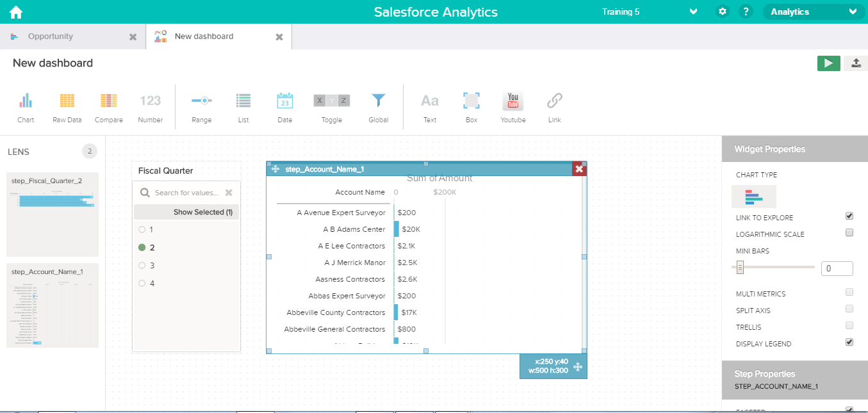The height and width of the screenshot is (413, 868).
Task: Click the upload/save dashboard icon
Action: [x=856, y=63]
